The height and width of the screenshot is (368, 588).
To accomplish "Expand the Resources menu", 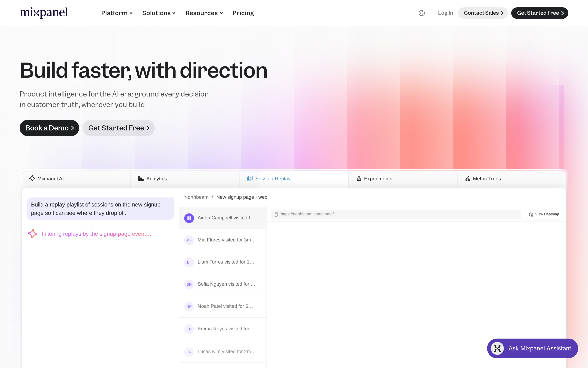I will [x=204, y=13].
